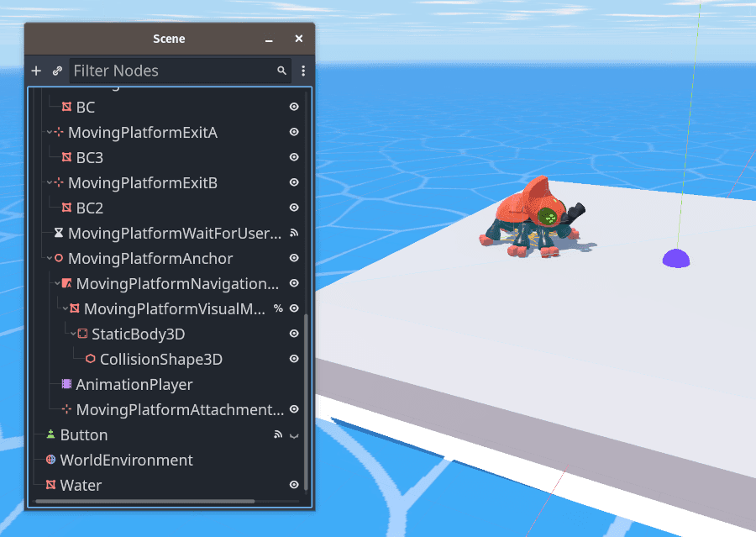Click the Instantiate Child Scene link icon
This screenshot has height=537, width=756.
click(57, 71)
